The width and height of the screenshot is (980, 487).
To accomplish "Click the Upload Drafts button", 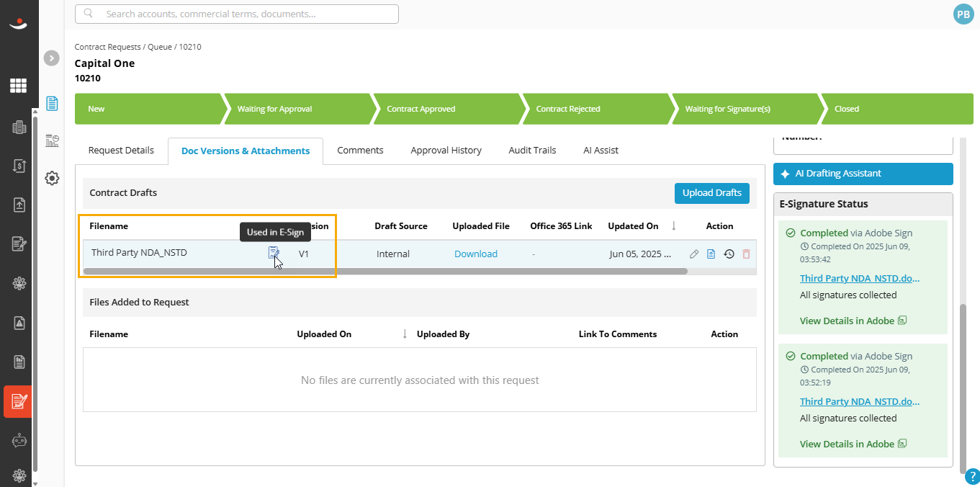I will point(711,193).
